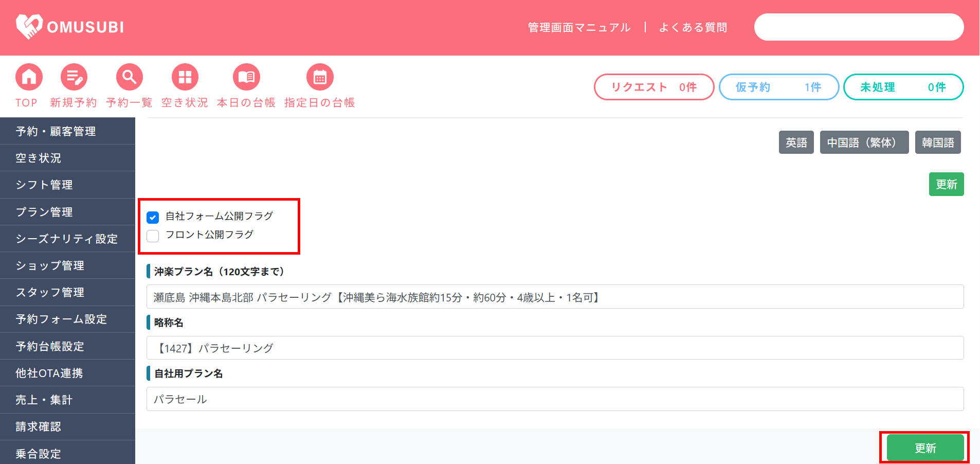The height and width of the screenshot is (464, 980).
Task: Expand the シフト管理 sidebar section
Action: click(x=44, y=185)
